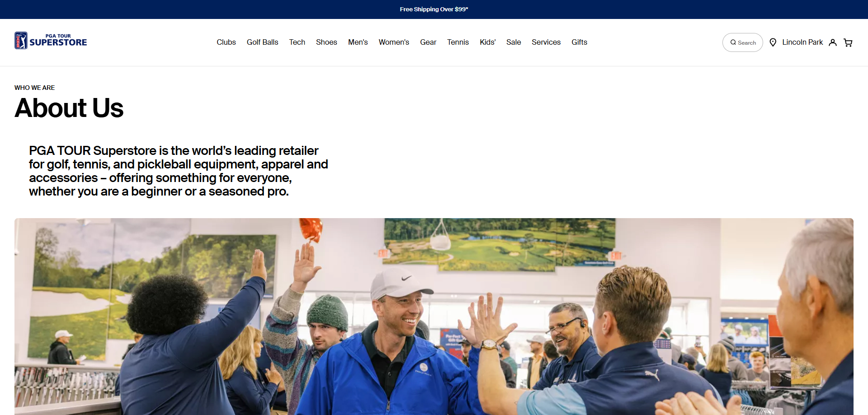
Task: Open the Services menu
Action: pos(546,42)
